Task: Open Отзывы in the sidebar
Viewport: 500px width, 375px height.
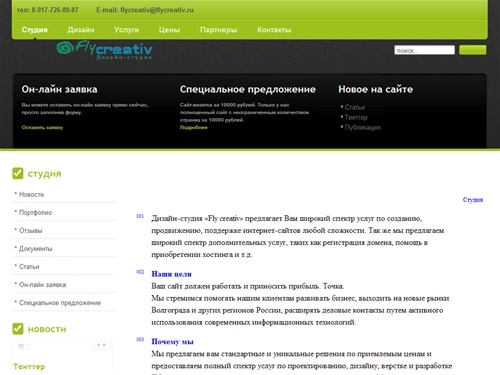Action: pos(30,231)
